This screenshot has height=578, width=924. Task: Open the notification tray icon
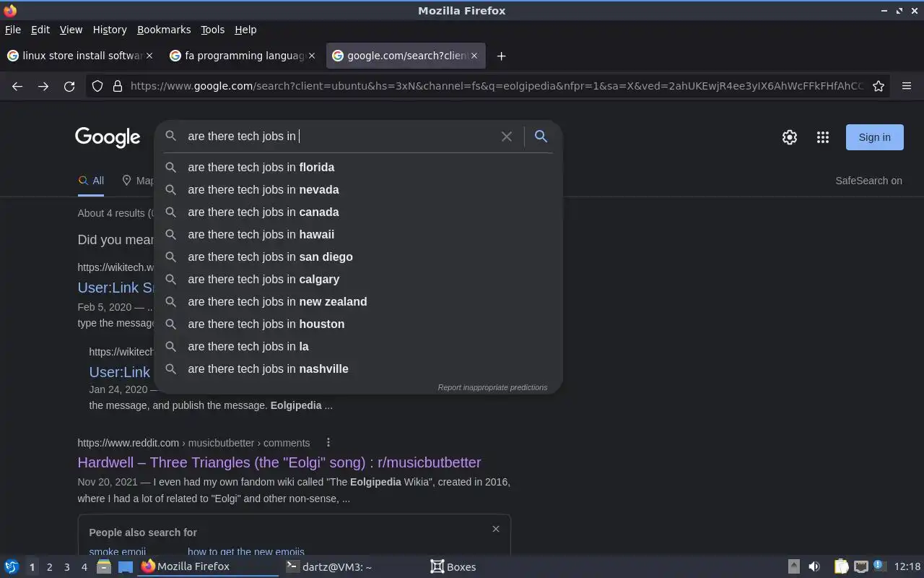click(x=879, y=566)
